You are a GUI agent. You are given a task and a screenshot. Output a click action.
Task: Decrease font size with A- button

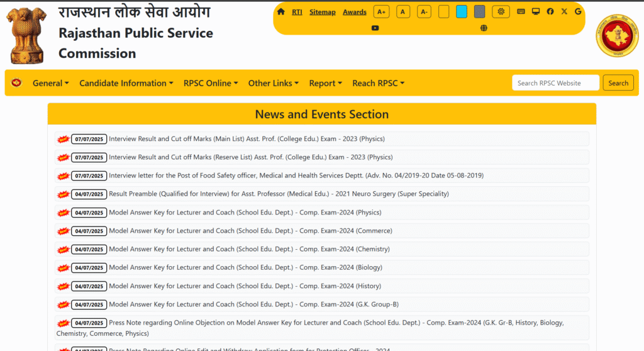424,12
